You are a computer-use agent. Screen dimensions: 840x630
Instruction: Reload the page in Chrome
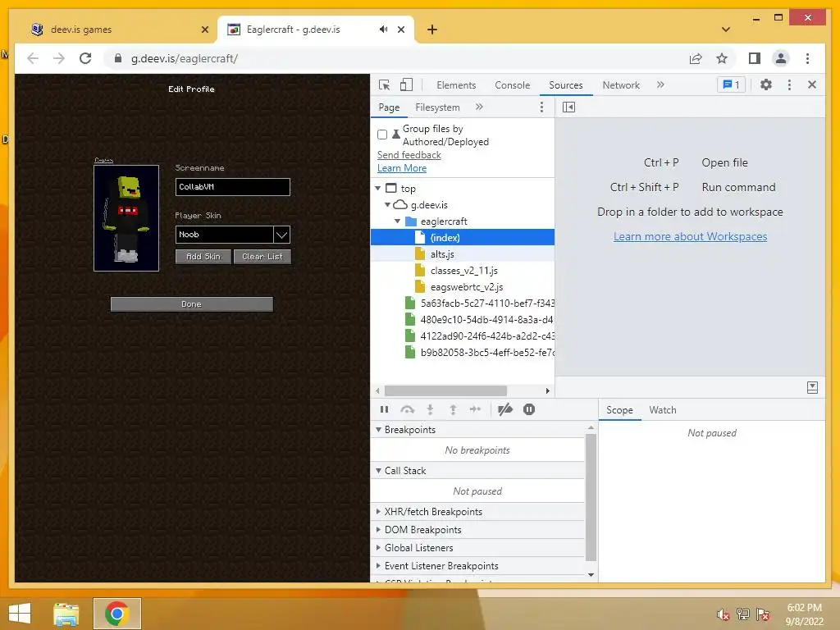(x=85, y=58)
